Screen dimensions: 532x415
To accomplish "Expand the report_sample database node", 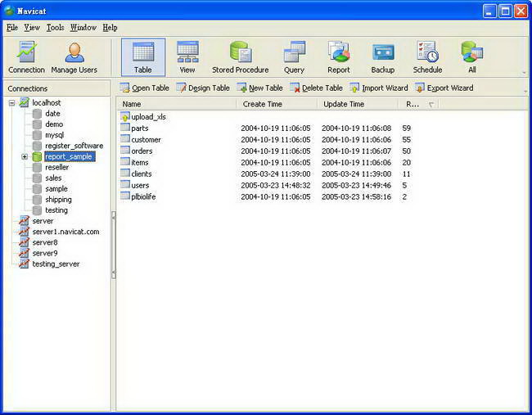I will click(x=25, y=156).
